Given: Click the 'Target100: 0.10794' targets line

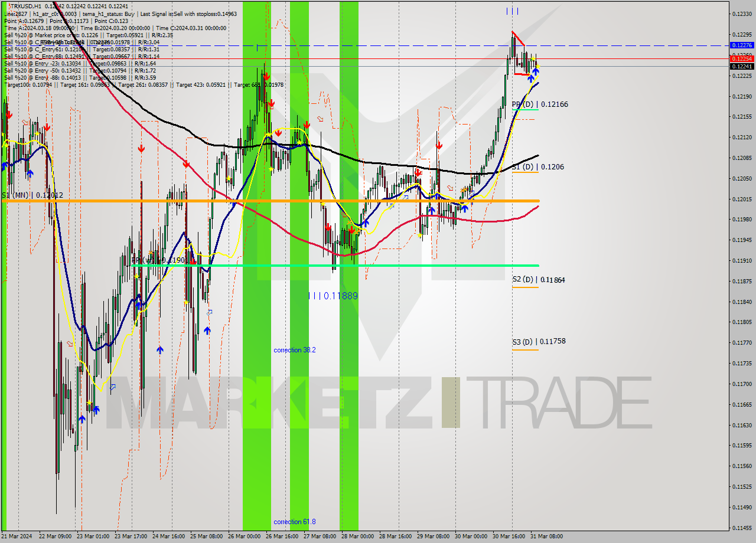Looking at the screenshot, I should [144, 84].
